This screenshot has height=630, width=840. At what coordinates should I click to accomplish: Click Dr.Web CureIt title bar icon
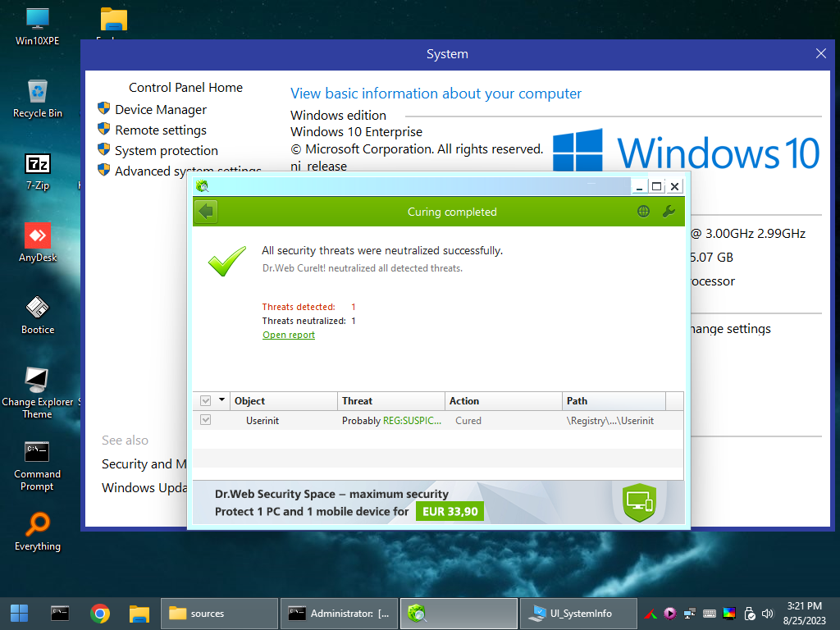pyautogui.click(x=202, y=186)
